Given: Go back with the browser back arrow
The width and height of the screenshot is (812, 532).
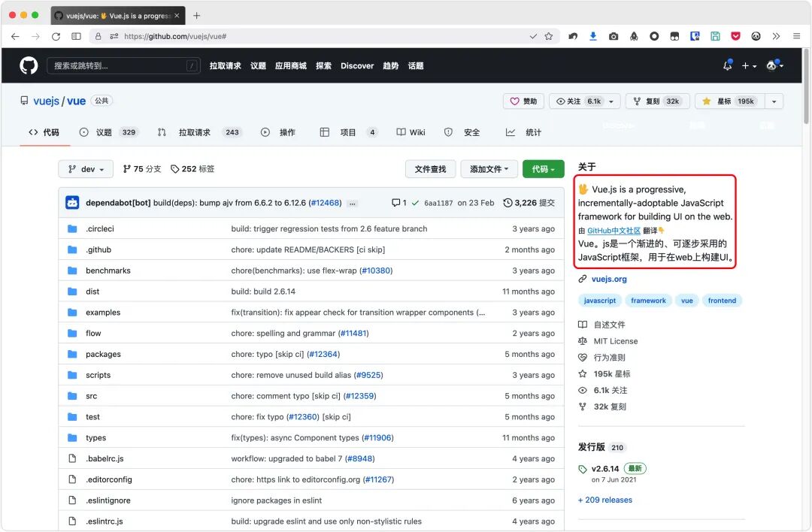Looking at the screenshot, I should 15,36.
